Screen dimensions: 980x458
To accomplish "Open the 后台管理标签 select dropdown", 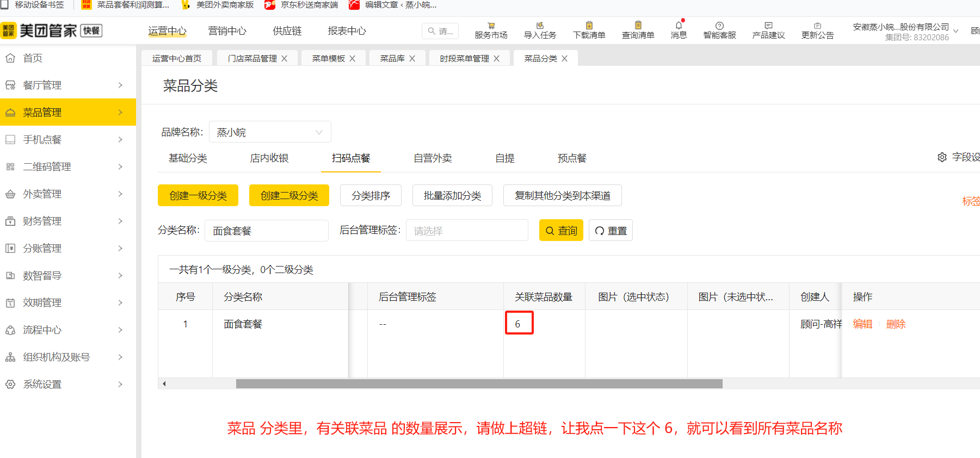I will coord(467,231).
